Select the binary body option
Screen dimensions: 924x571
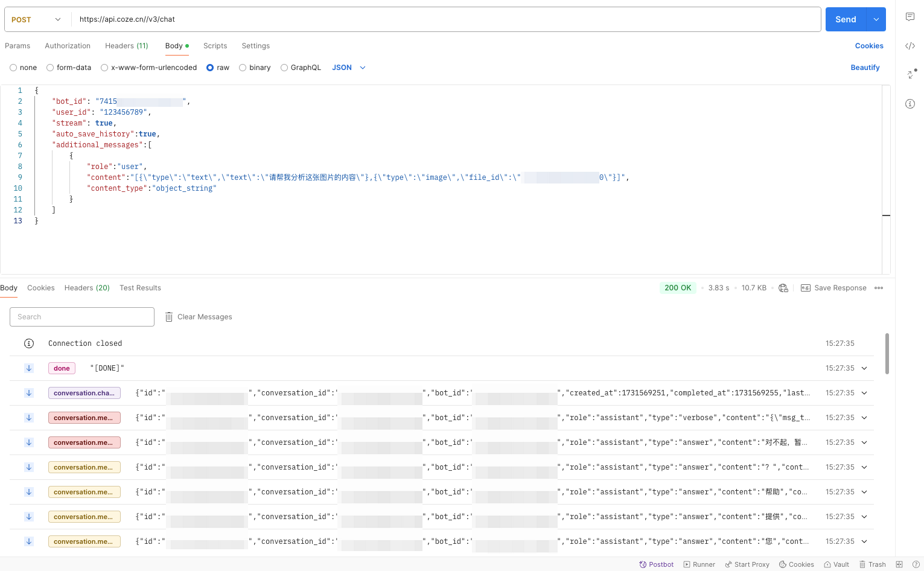click(x=243, y=68)
